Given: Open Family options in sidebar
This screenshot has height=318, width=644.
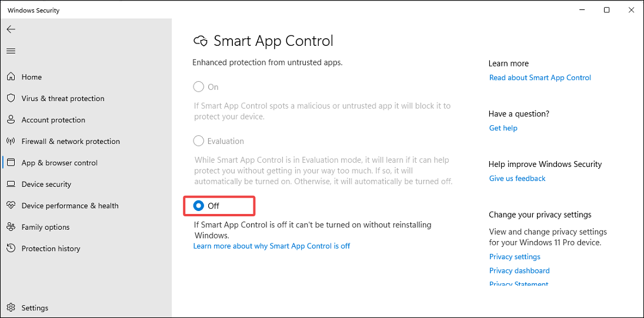Looking at the screenshot, I should (46, 227).
